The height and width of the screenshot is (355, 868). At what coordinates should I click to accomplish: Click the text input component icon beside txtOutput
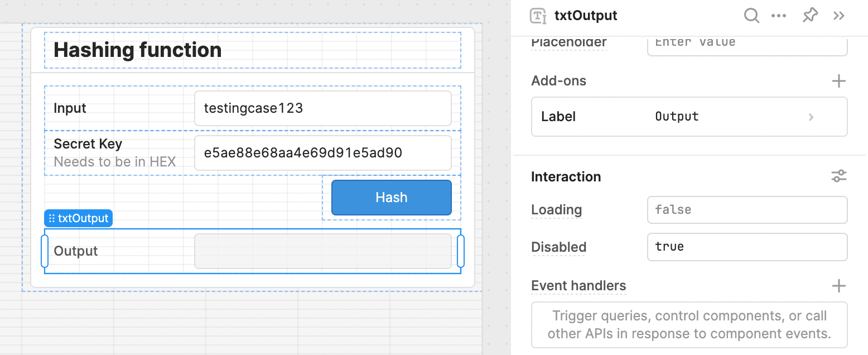[x=538, y=16]
